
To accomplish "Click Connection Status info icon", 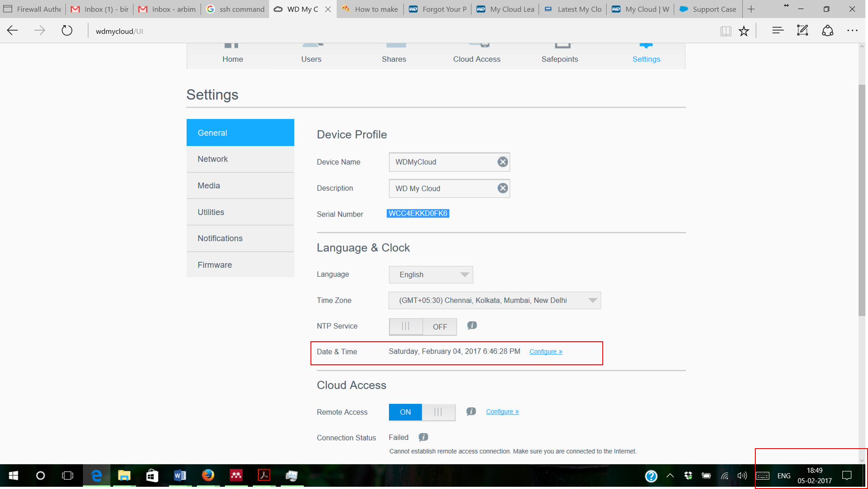I will [x=423, y=438].
